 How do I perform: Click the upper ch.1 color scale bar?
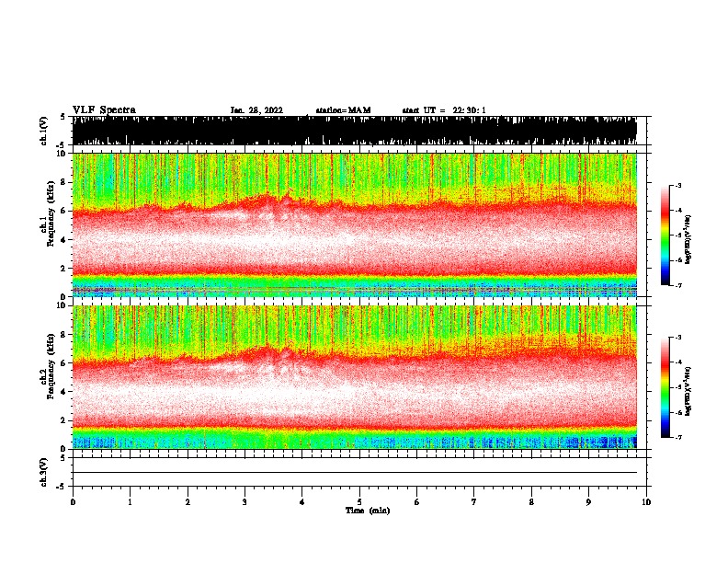pos(665,236)
